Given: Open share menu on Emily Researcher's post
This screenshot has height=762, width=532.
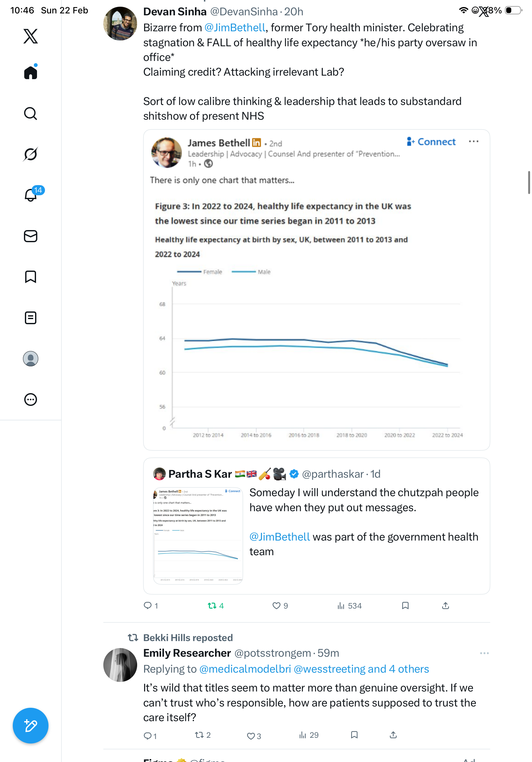Looking at the screenshot, I should tap(393, 735).
